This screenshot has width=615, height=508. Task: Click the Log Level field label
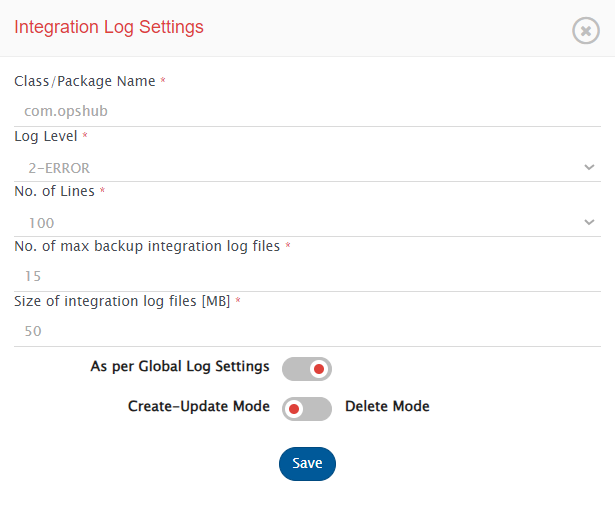[45, 136]
